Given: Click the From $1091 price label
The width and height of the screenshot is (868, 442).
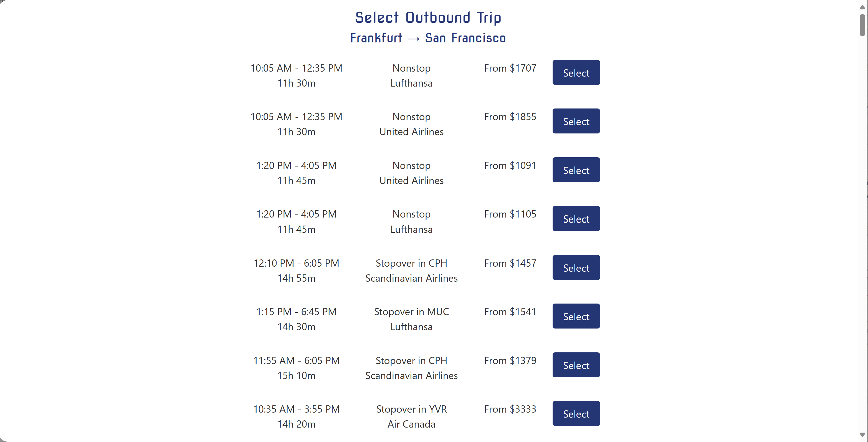Looking at the screenshot, I should 510,166.
